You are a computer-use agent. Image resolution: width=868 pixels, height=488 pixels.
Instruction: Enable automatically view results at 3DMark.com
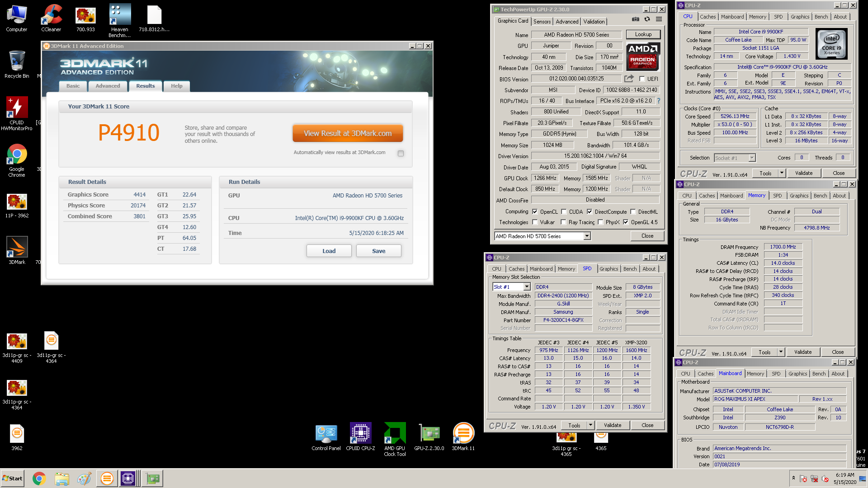[401, 153]
